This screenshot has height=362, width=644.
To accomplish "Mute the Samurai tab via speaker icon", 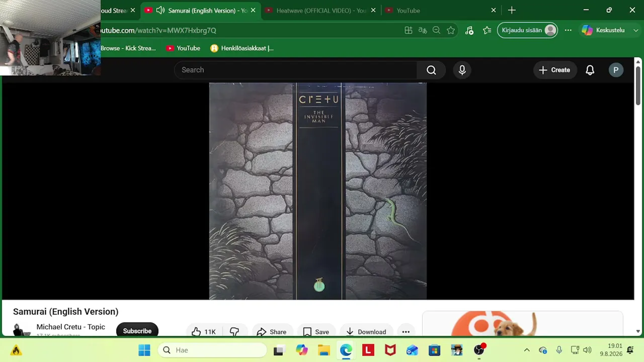I will pyautogui.click(x=160, y=10).
